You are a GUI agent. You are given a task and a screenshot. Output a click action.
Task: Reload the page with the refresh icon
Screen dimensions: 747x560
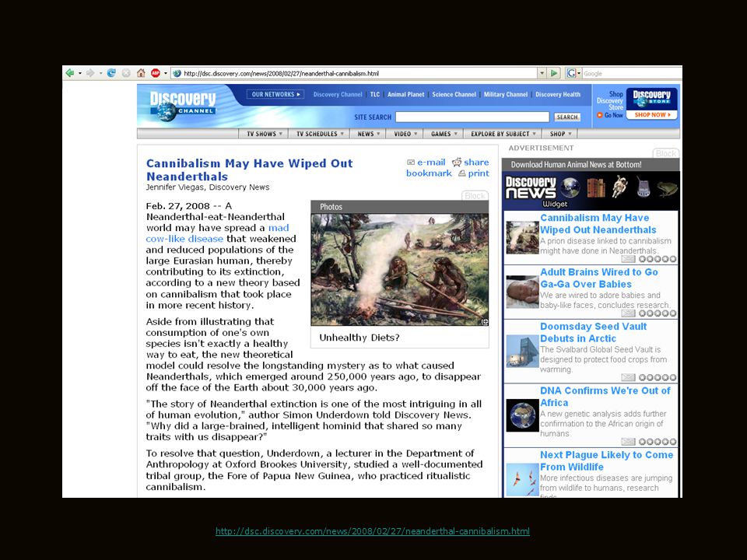[111, 73]
